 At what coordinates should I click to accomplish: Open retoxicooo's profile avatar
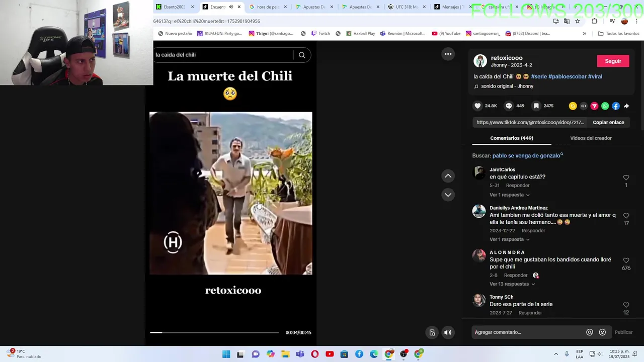pyautogui.click(x=480, y=61)
